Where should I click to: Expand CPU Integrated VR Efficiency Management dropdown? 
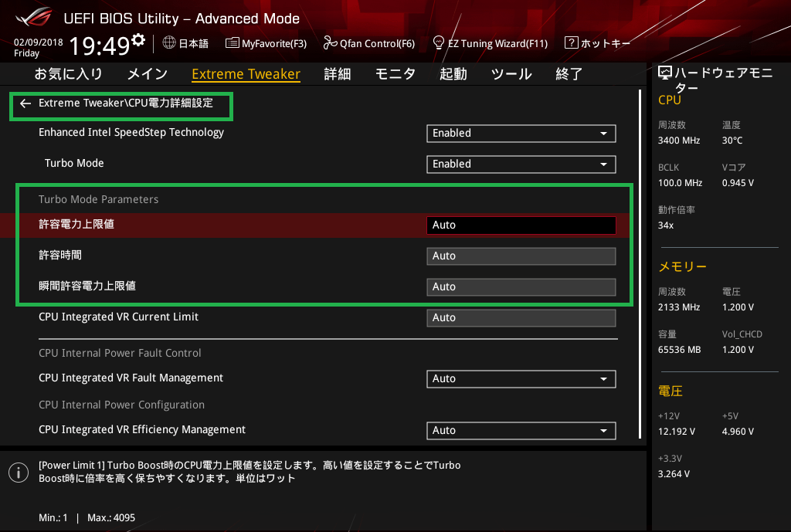point(521,431)
